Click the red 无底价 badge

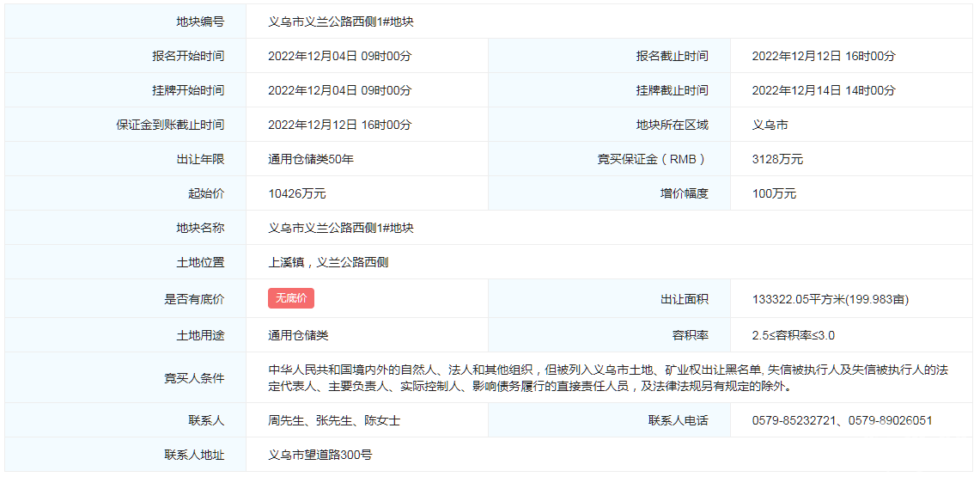click(x=291, y=298)
